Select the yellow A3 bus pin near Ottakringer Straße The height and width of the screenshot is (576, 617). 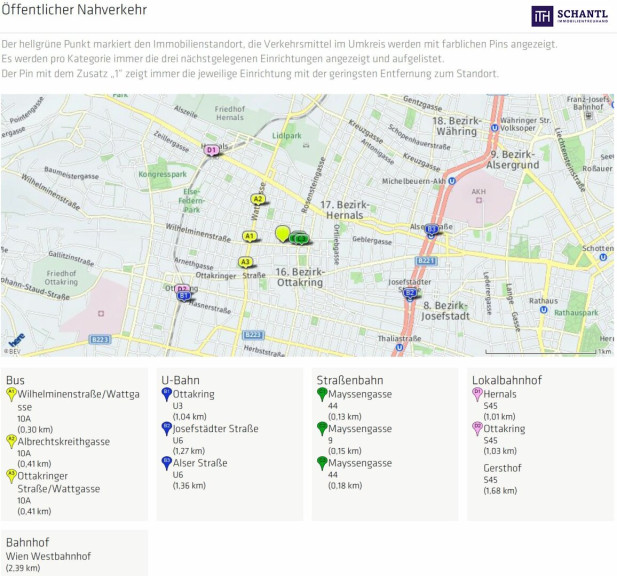click(x=245, y=262)
